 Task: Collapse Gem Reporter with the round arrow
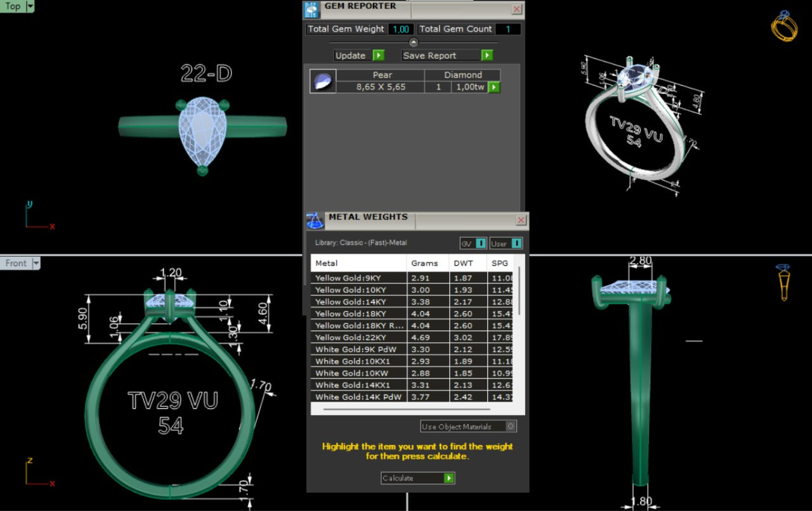tap(414, 42)
